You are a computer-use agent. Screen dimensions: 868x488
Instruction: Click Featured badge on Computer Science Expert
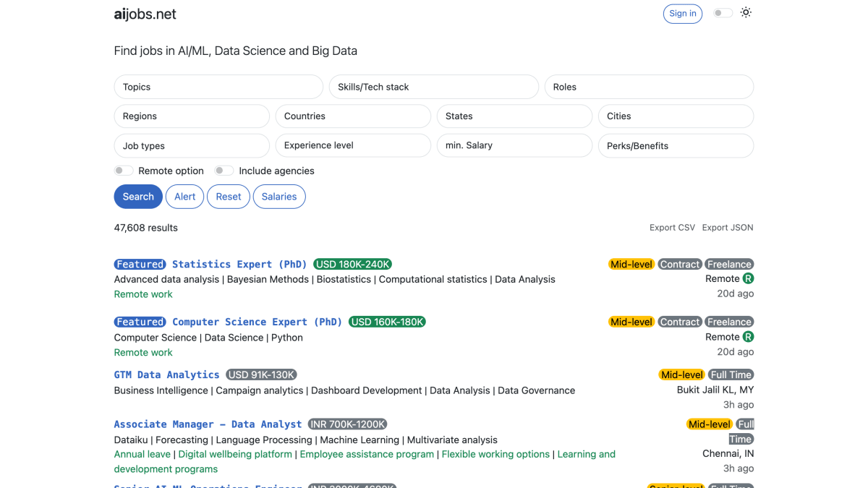[x=140, y=322]
